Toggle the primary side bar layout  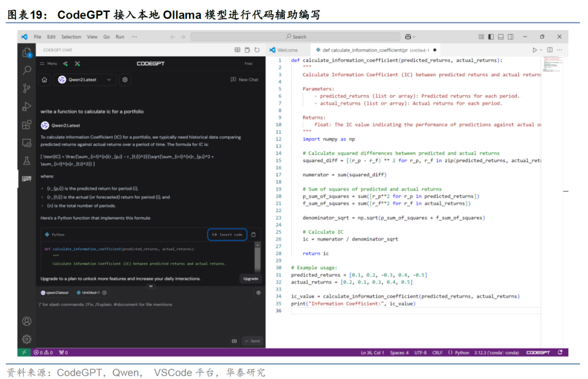(491, 37)
